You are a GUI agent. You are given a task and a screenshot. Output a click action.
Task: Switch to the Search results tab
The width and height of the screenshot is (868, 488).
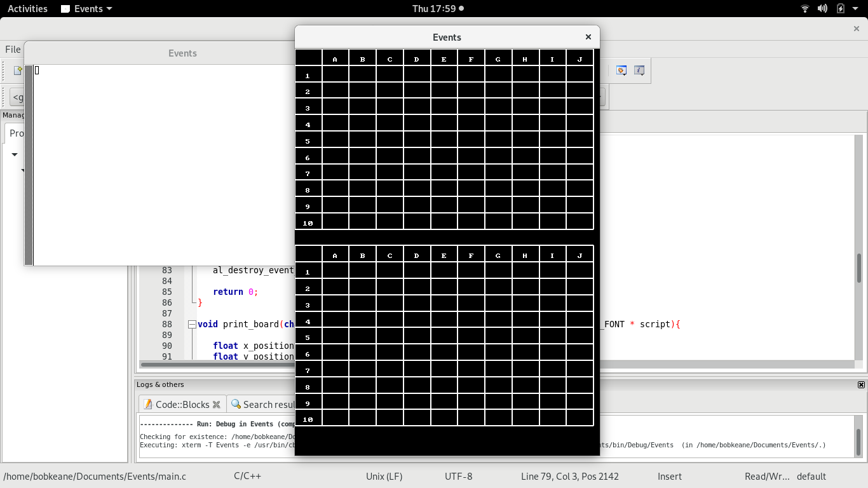264,405
